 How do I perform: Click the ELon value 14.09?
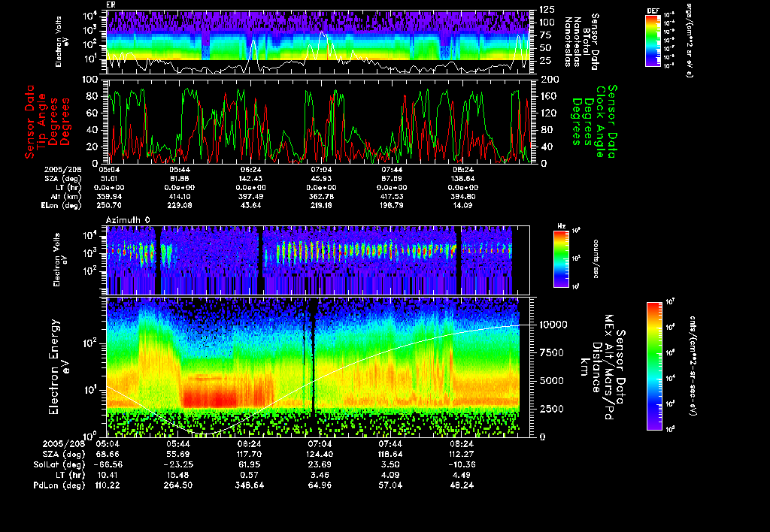coord(462,205)
